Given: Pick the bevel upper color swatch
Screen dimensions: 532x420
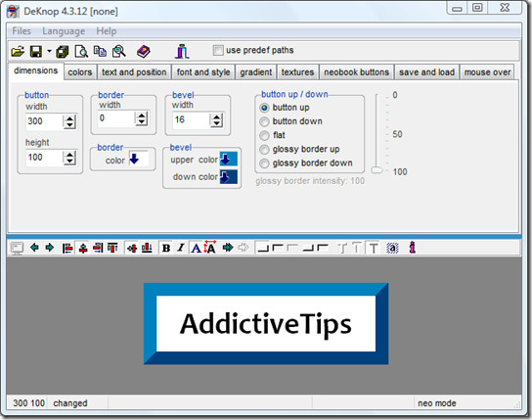Looking at the screenshot, I should tap(228, 159).
